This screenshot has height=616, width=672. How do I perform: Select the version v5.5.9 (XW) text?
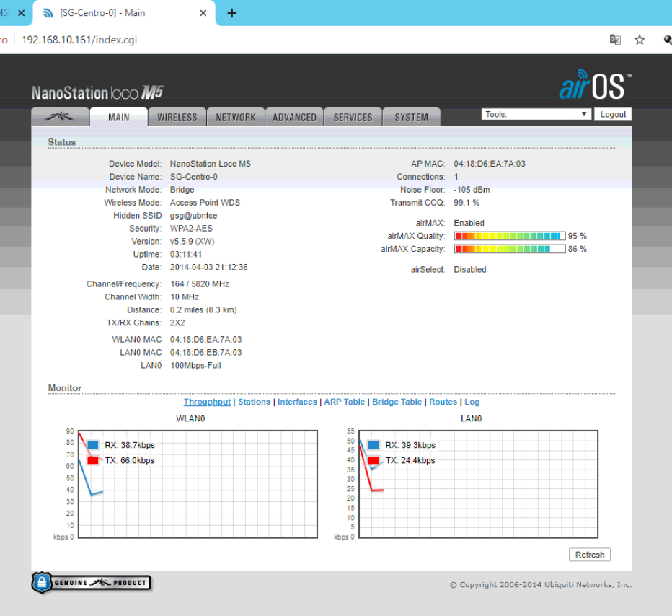[x=192, y=242]
